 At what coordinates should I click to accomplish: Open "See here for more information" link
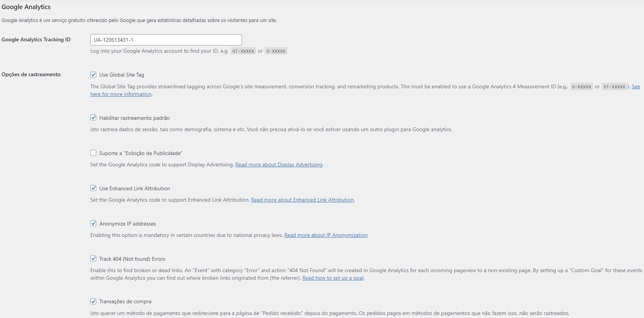point(121,94)
